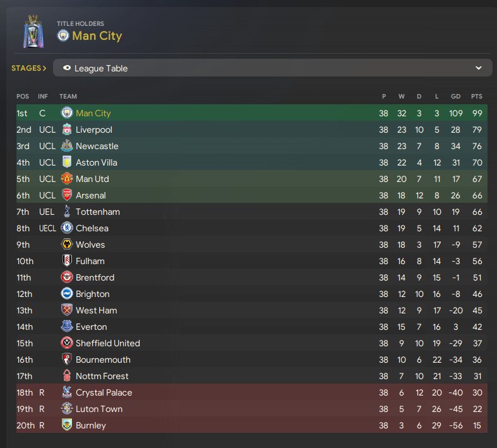Click the Brighton club crest
The image size is (497, 448).
click(x=66, y=294)
